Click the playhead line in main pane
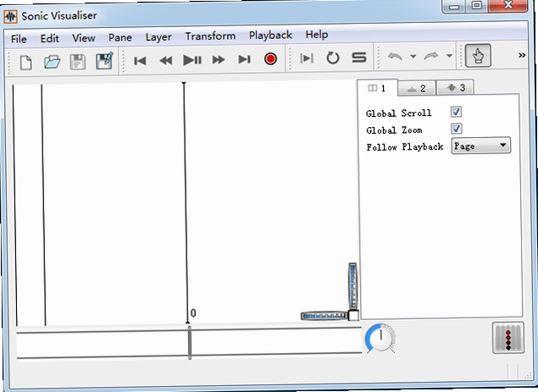The width and height of the screenshot is (538, 392). point(186,203)
